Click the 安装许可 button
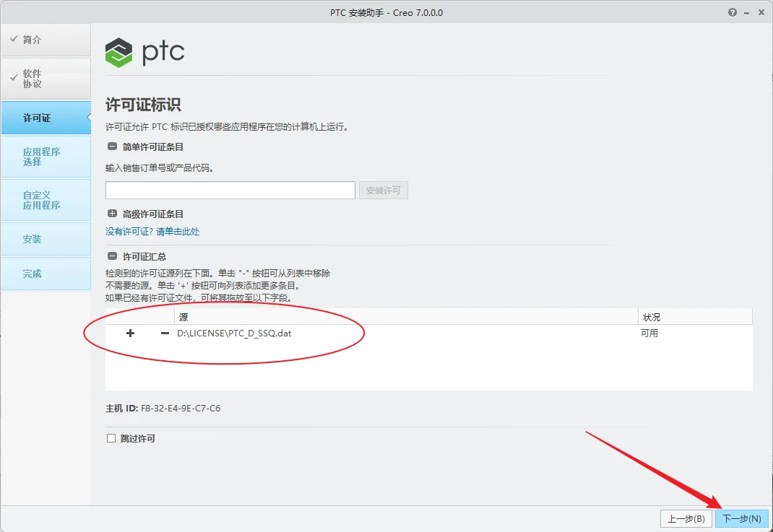The height and width of the screenshot is (532, 773). coord(383,190)
